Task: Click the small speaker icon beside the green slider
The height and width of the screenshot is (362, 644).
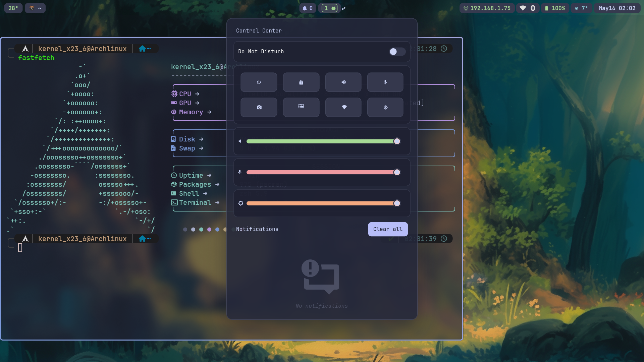Action: point(240,141)
